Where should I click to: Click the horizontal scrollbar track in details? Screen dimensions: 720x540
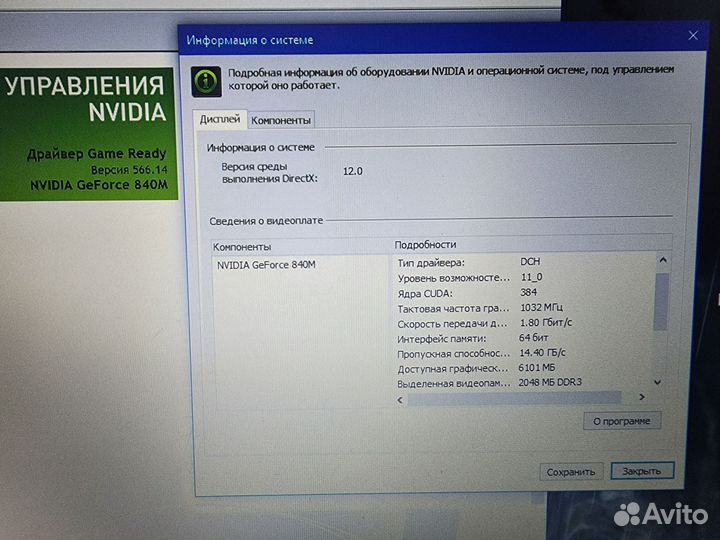514,398
